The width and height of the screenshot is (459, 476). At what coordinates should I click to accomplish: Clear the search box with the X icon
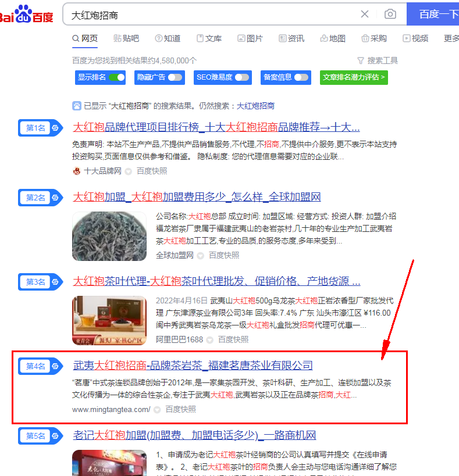pos(365,15)
